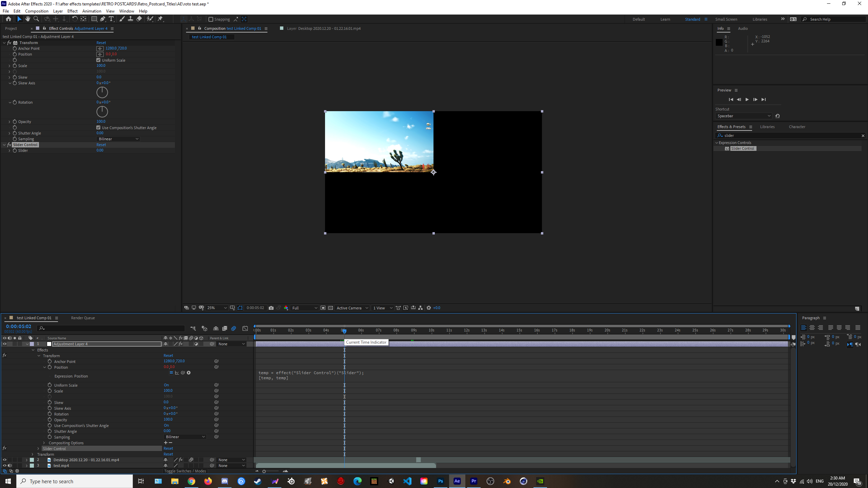Enable the Snapping checkbox
The height and width of the screenshot is (488, 868).
pyautogui.click(x=211, y=19)
